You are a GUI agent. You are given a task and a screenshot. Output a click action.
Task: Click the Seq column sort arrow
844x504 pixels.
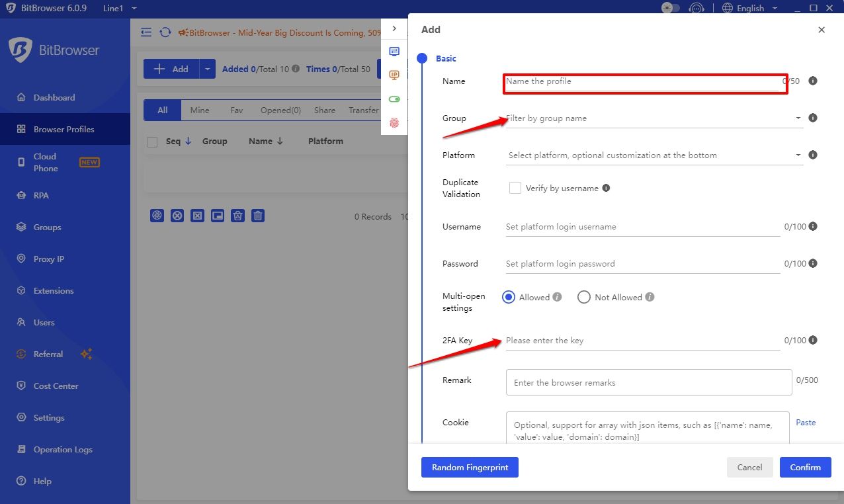click(x=188, y=141)
